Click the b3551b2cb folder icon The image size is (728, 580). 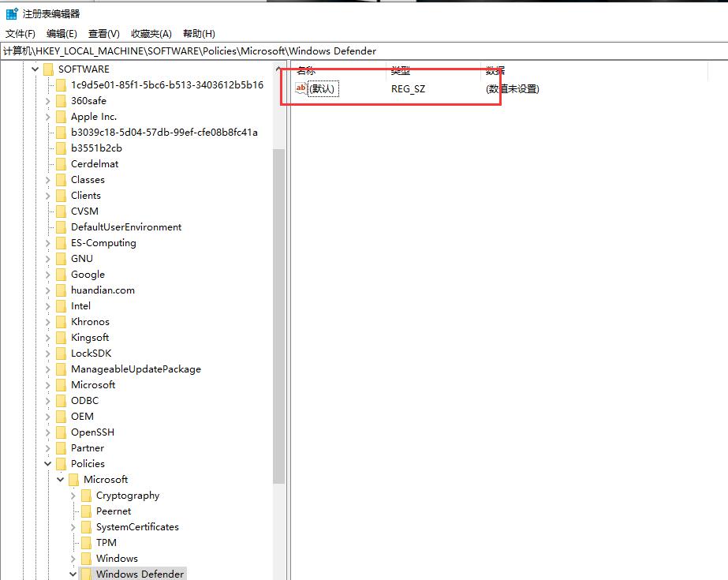[62, 148]
